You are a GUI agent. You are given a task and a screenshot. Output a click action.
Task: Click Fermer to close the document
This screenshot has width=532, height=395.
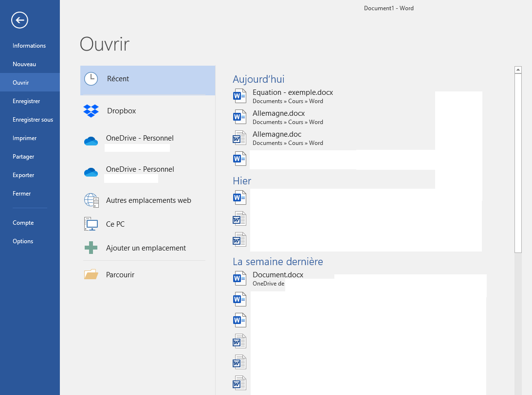tap(22, 193)
